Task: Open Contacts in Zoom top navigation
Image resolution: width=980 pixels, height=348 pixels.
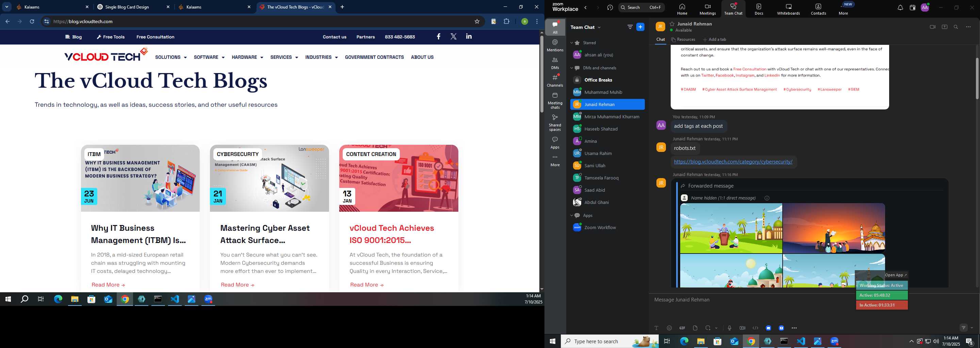Action: (x=818, y=9)
